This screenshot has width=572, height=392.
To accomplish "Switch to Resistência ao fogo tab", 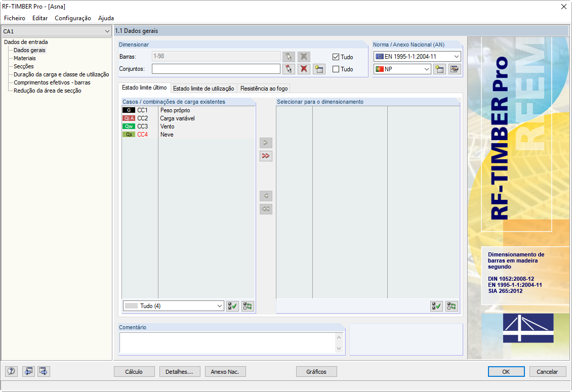I will (x=264, y=88).
